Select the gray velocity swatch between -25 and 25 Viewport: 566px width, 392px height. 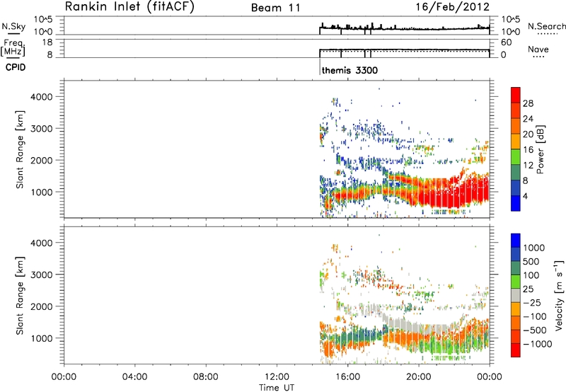pos(516,295)
